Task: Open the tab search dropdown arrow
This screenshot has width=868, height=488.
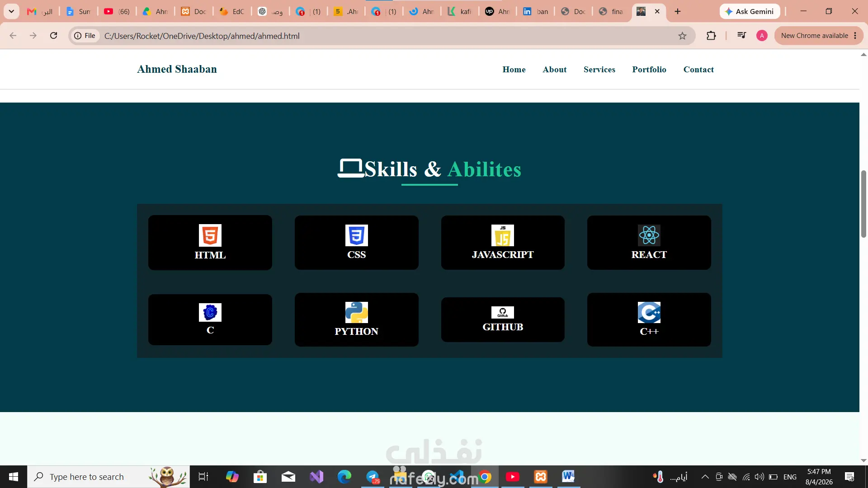Action: (x=11, y=11)
